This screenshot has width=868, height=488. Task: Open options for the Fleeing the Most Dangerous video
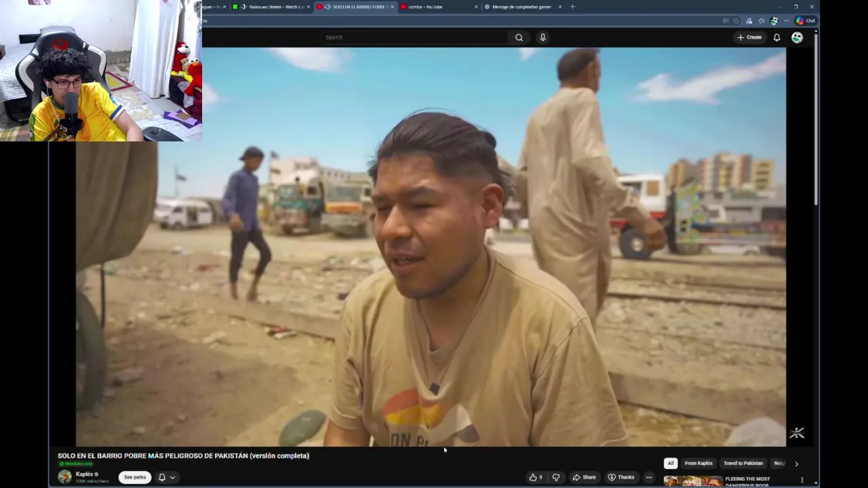click(x=802, y=481)
